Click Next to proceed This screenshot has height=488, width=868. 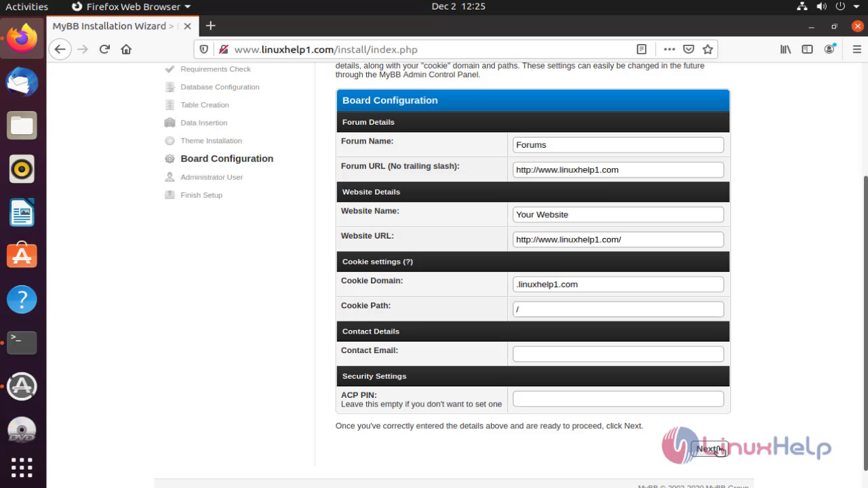(709, 449)
